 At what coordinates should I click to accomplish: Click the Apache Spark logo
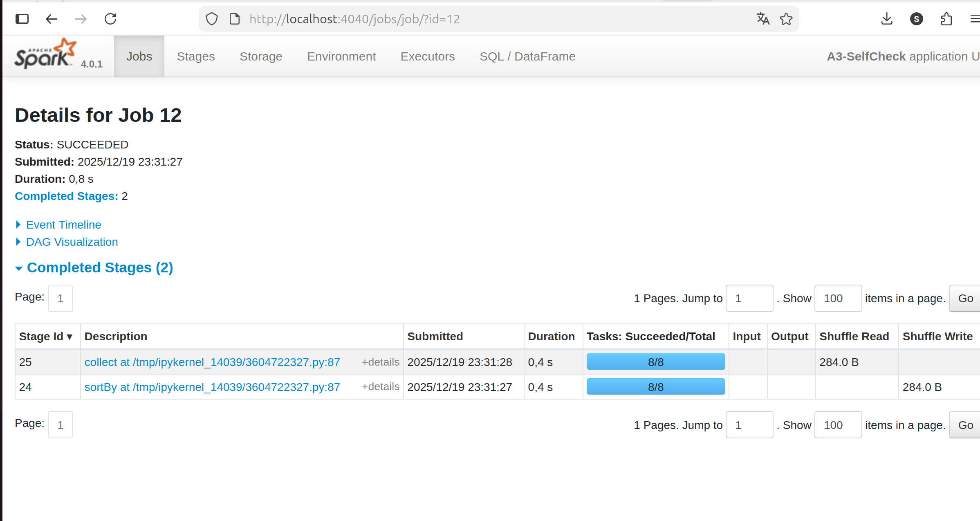(x=45, y=54)
